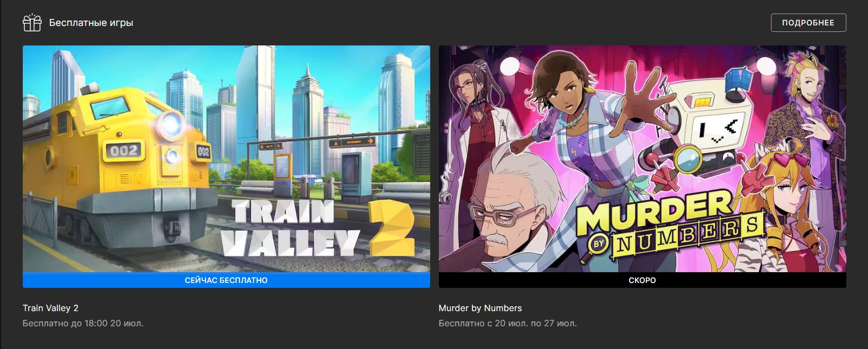Click the large yellow 2 in Train Valley logo
The height and width of the screenshot is (349, 868).
click(392, 229)
